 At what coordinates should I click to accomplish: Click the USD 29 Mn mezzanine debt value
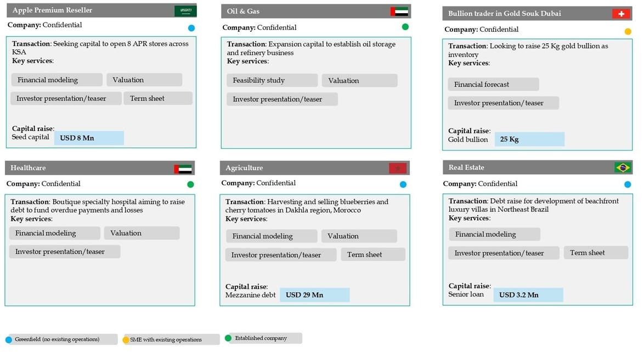pyautogui.click(x=315, y=295)
